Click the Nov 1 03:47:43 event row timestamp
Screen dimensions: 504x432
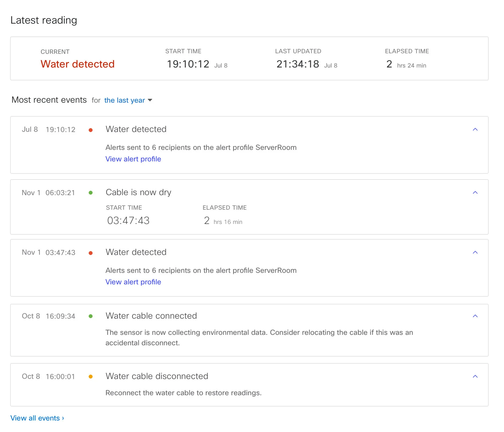(49, 253)
